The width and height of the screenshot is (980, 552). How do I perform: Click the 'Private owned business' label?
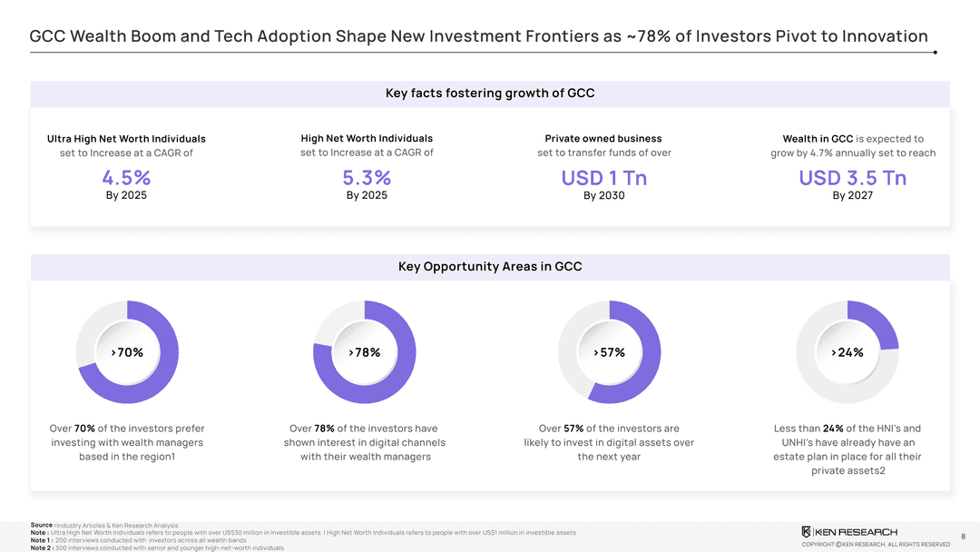[603, 139]
